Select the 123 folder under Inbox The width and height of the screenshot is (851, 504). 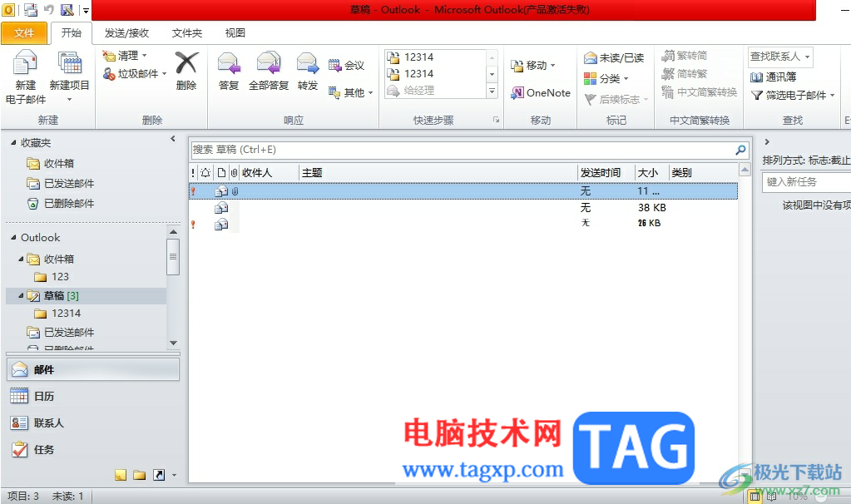coord(52,277)
